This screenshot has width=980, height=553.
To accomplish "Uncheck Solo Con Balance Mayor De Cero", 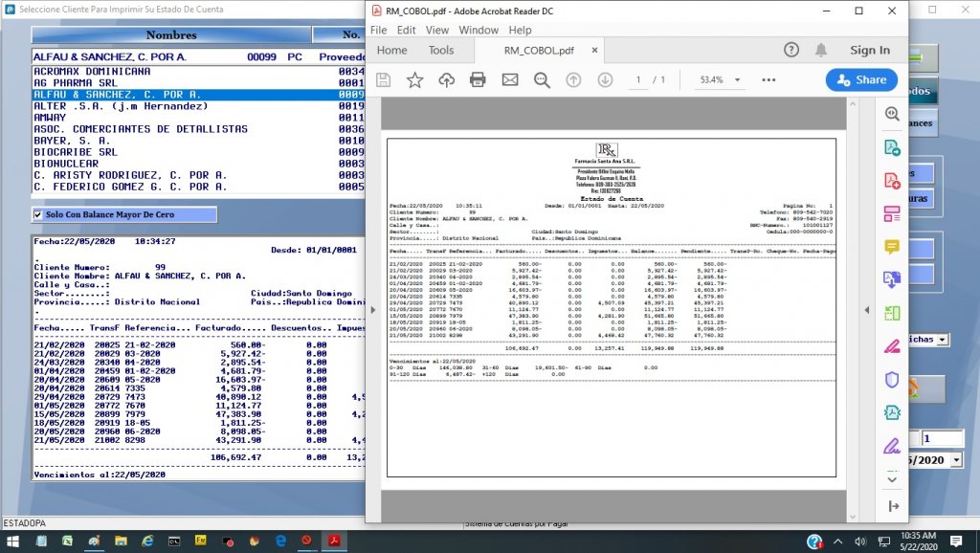I will pyautogui.click(x=38, y=215).
